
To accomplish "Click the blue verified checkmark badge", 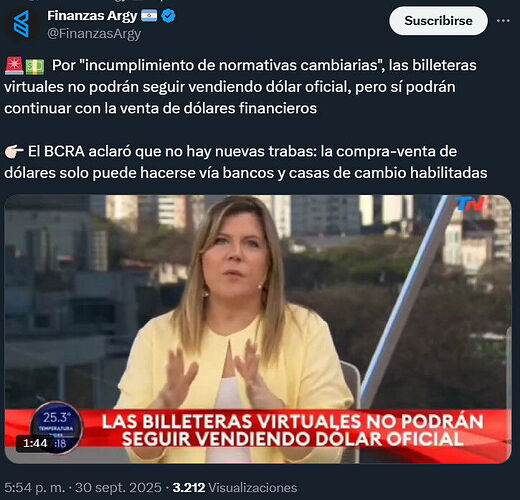I will pyautogui.click(x=168, y=16).
